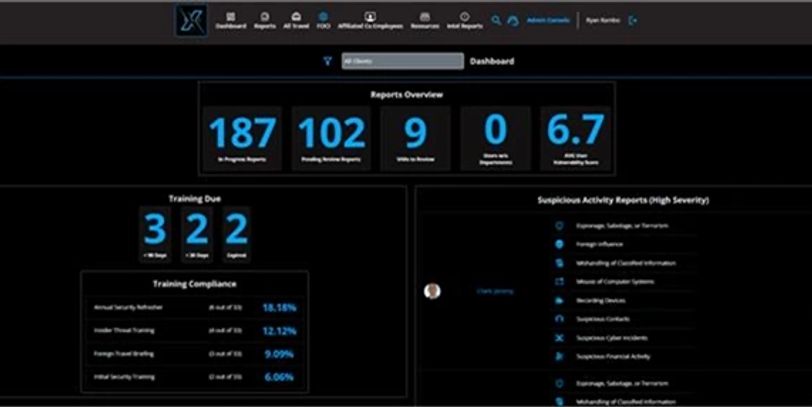This screenshot has height=407, width=812.
Task: Click the filter funnel icon
Action: pyautogui.click(x=327, y=61)
